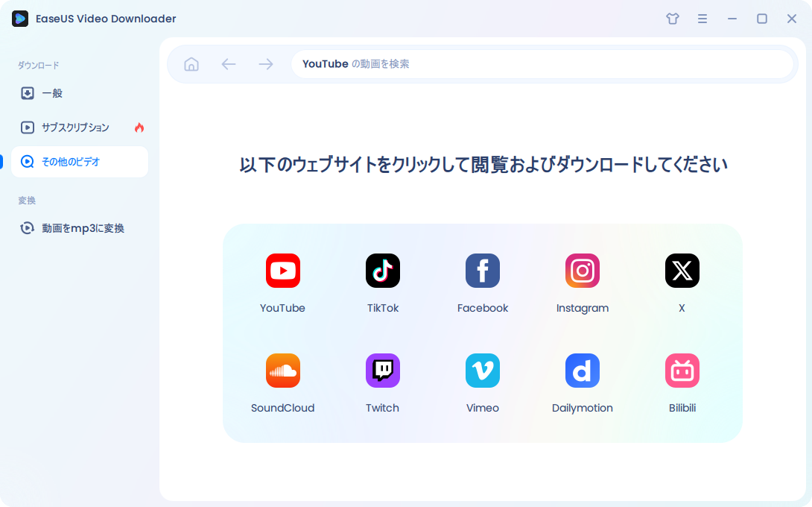Select the Bilibili downloader icon

[x=682, y=371]
